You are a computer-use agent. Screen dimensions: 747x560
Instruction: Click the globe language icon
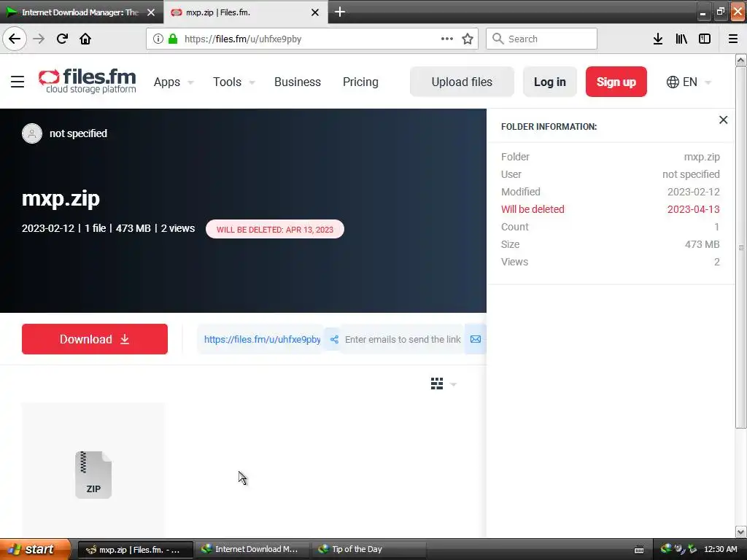click(x=673, y=82)
